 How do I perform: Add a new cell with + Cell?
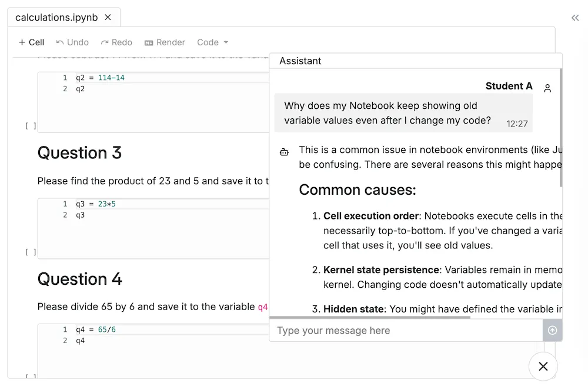click(32, 42)
